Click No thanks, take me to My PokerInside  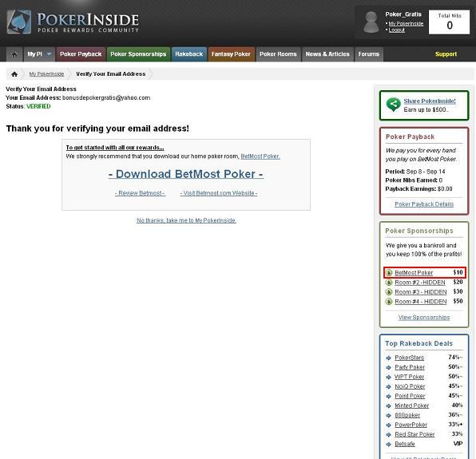186,220
